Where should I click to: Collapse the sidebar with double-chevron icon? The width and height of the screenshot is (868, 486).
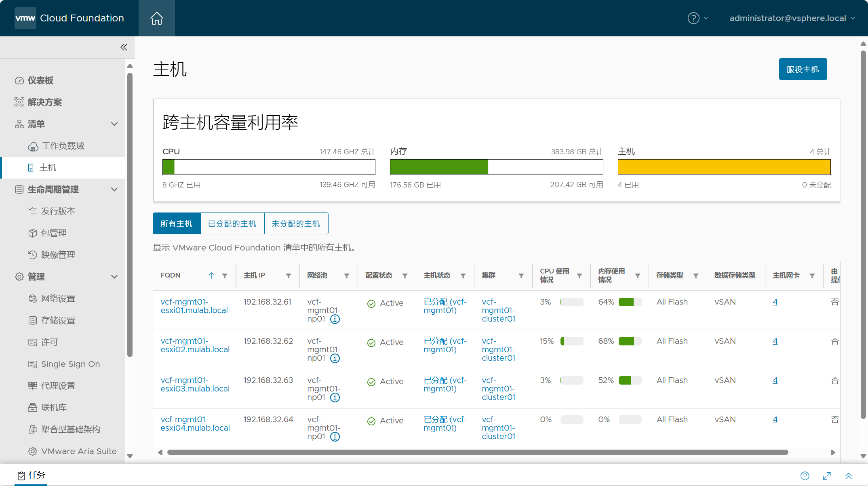124,47
